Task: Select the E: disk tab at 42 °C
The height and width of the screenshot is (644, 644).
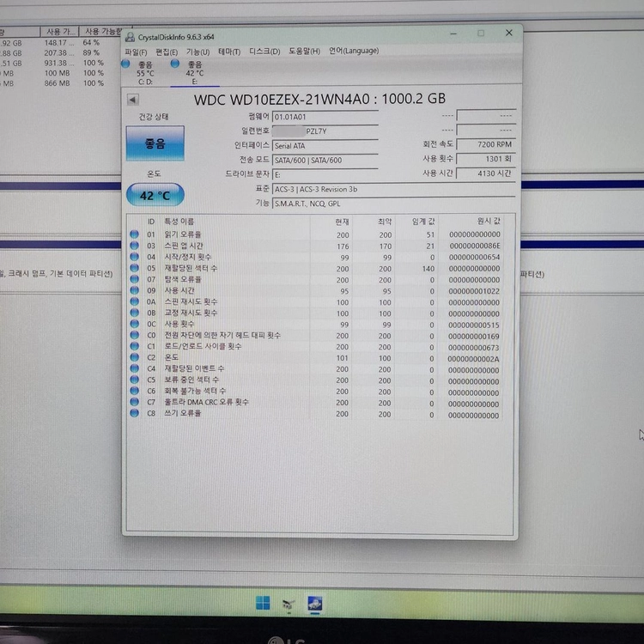Action: pyautogui.click(x=194, y=72)
